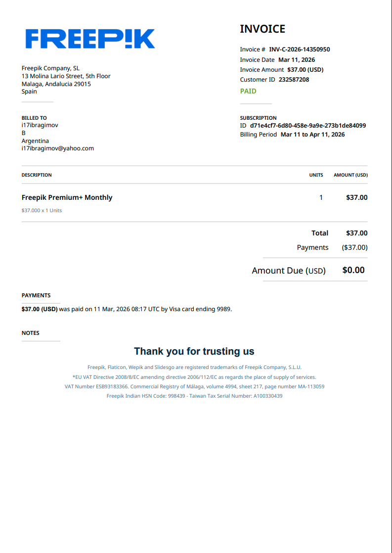This screenshot has height=553, width=392.
Task: Click the VAT Number ESB93183366 footer line
Action: pos(195,386)
